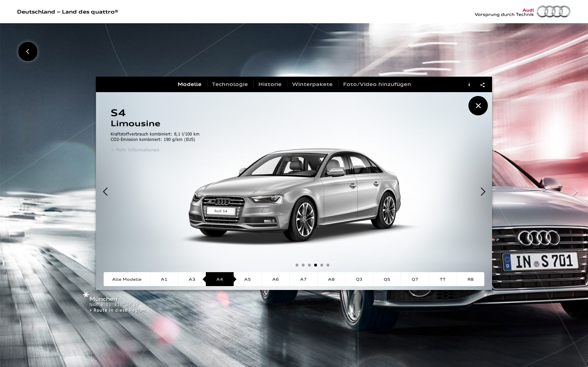Click the Deutschland – Land des quattro title

(68, 12)
